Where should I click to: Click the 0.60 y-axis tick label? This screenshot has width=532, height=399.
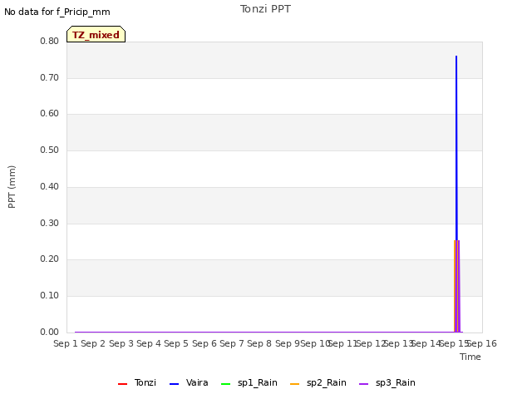[50, 113]
